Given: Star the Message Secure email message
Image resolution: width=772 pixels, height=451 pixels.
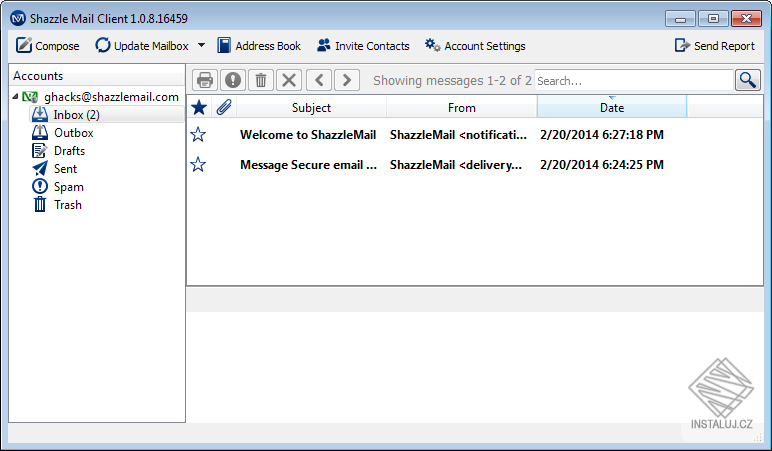Looking at the screenshot, I should (198, 164).
